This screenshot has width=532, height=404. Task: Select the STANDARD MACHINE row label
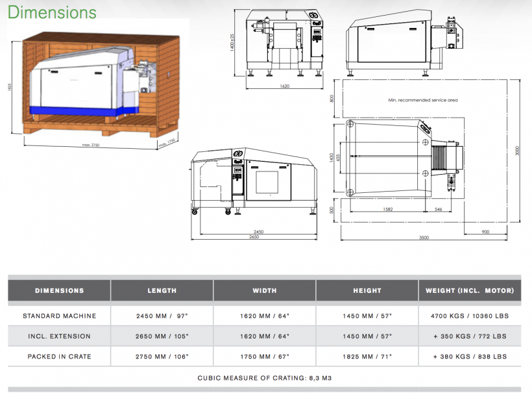(x=59, y=316)
